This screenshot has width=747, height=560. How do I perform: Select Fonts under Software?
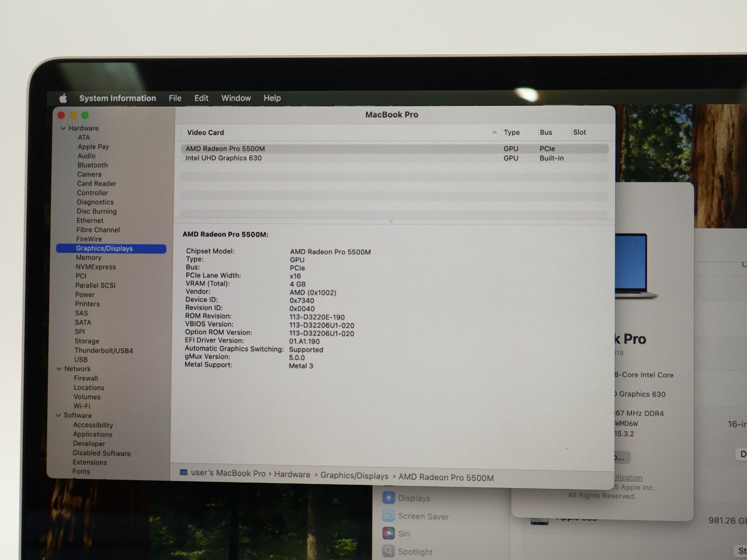click(81, 472)
